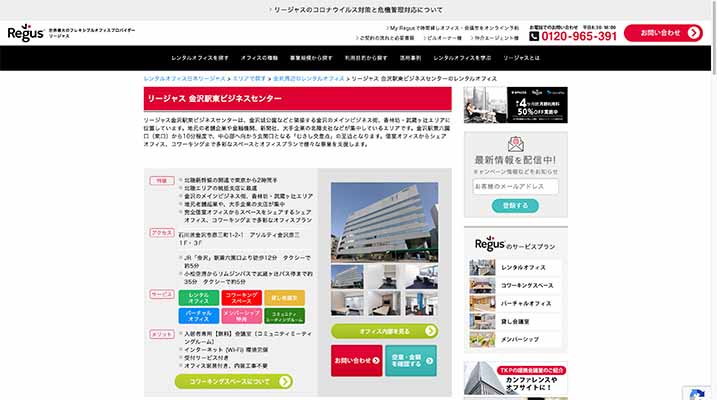717x400 pixels.
Task: Open the reCAPTCHA badge
Action: tap(697, 393)
